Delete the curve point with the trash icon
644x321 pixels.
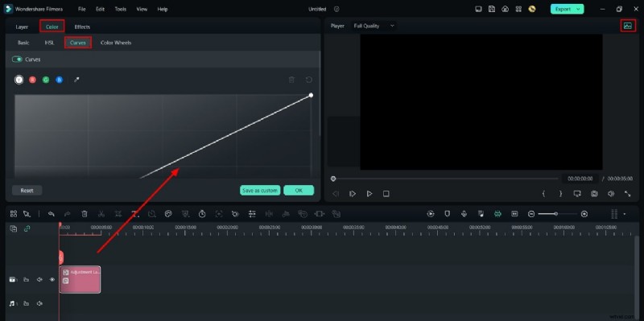point(291,80)
